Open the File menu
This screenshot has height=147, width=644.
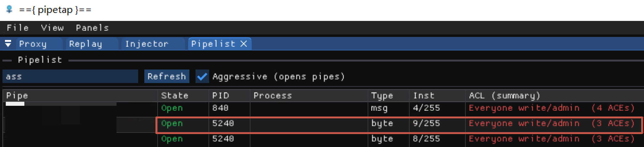pyautogui.click(x=18, y=28)
